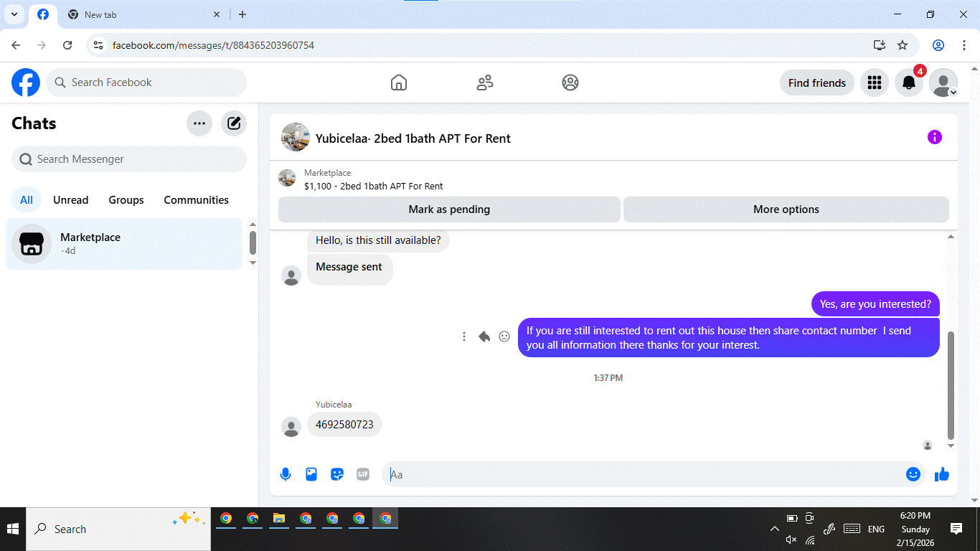980x551 pixels.
Task: Open the ENG language selector
Action: click(x=876, y=529)
